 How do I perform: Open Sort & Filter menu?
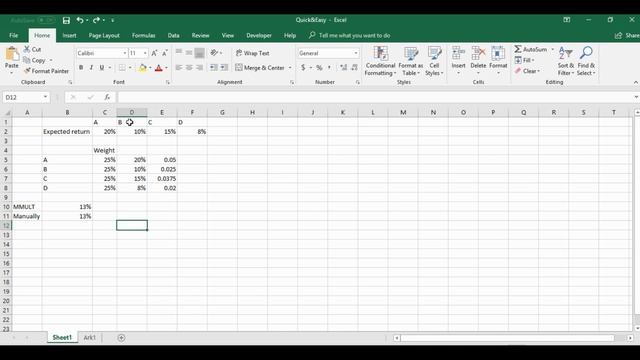tap(566, 61)
